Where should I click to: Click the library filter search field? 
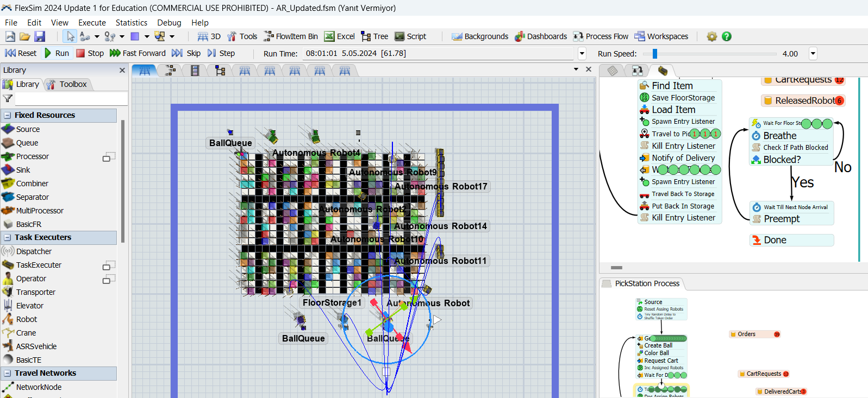pyautogui.click(x=71, y=98)
